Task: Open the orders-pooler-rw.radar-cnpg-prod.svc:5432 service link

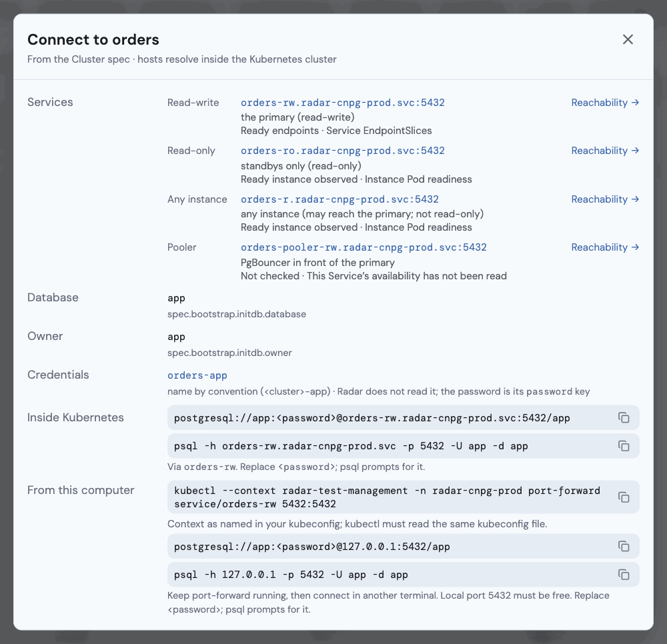Action: click(364, 247)
